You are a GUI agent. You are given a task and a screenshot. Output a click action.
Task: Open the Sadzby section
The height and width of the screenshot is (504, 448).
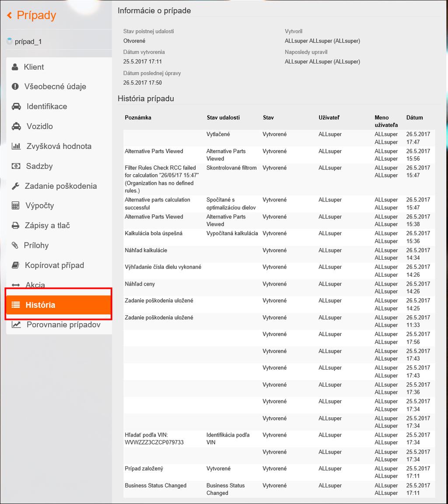(39, 166)
